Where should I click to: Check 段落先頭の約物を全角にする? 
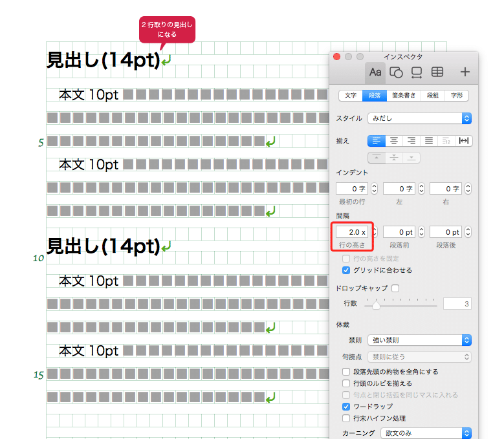coord(346,372)
